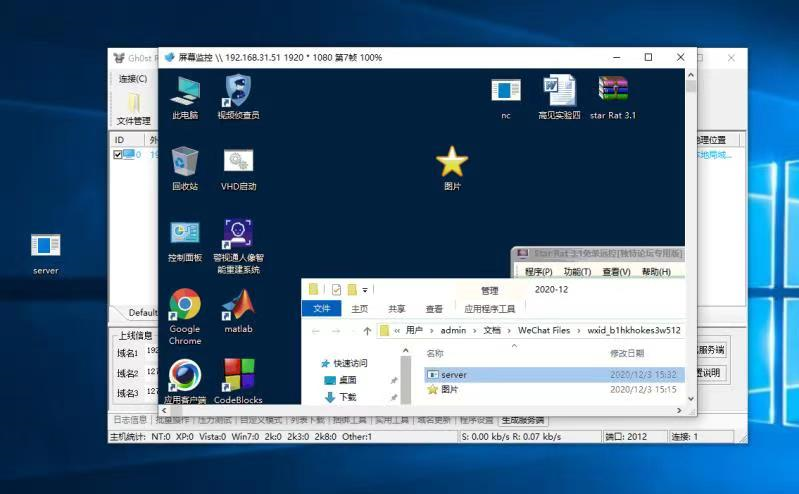Click the horizontal scrollbar right arrow of screen monitor
This screenshot has width=799, height=494.
(679, 410)
